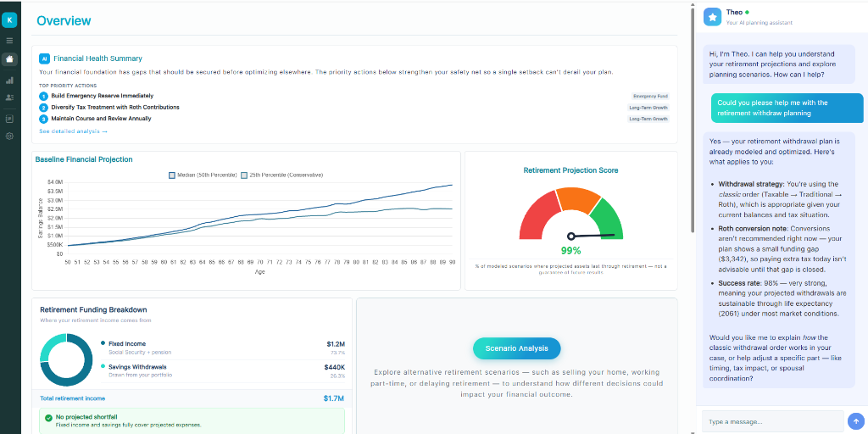Click the Overview page heading
868x434 pixels.
click(64, 21)
